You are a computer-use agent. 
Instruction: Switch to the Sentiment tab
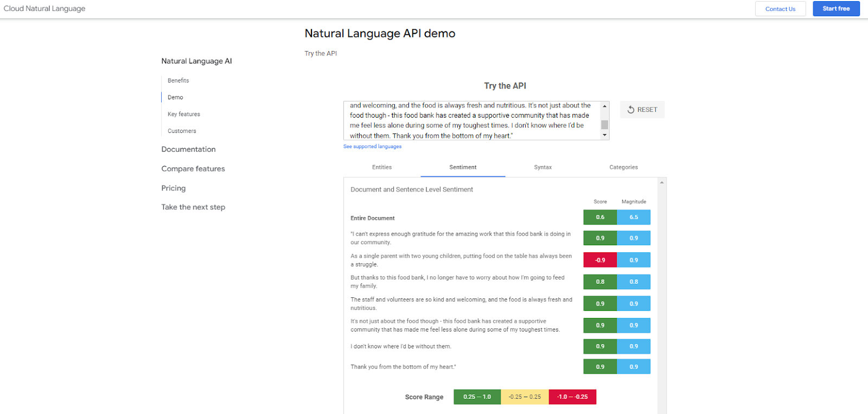[463, 167]
